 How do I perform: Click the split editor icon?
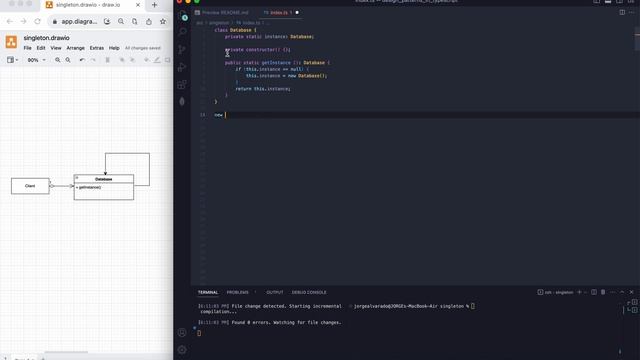[x=622, y=12]
